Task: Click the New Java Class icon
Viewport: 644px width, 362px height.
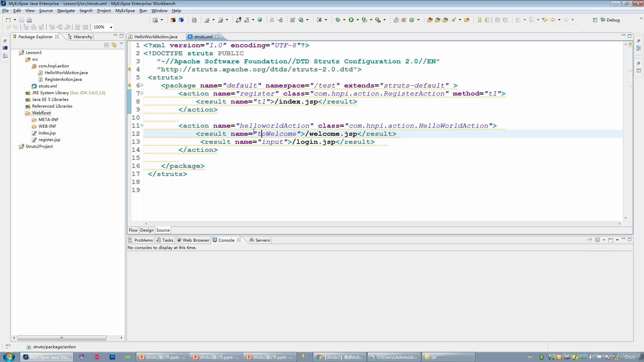Action: [412, 20]
